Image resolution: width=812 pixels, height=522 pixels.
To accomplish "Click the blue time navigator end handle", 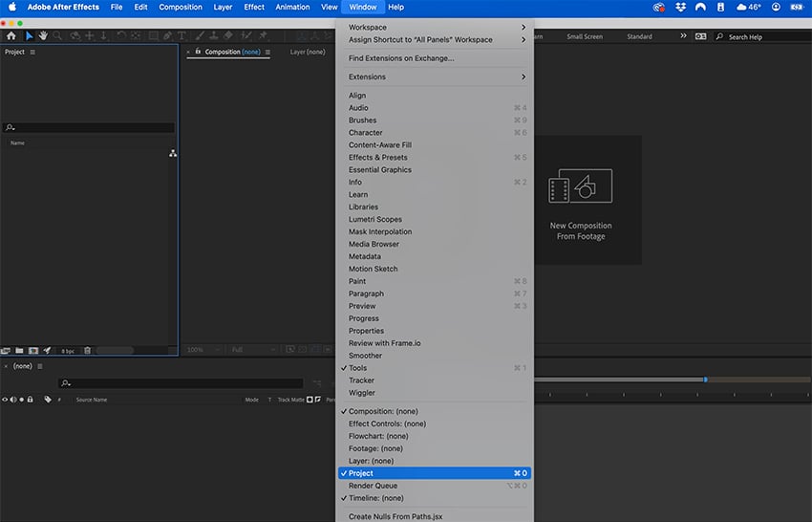I will click(705, 380).
